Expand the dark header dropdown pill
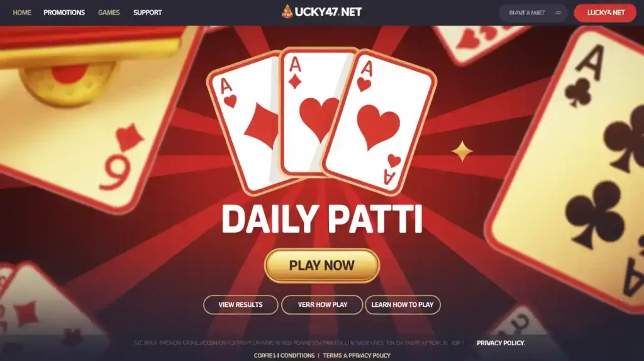This screenshot has width=644, height=361. tap(533, 13)
